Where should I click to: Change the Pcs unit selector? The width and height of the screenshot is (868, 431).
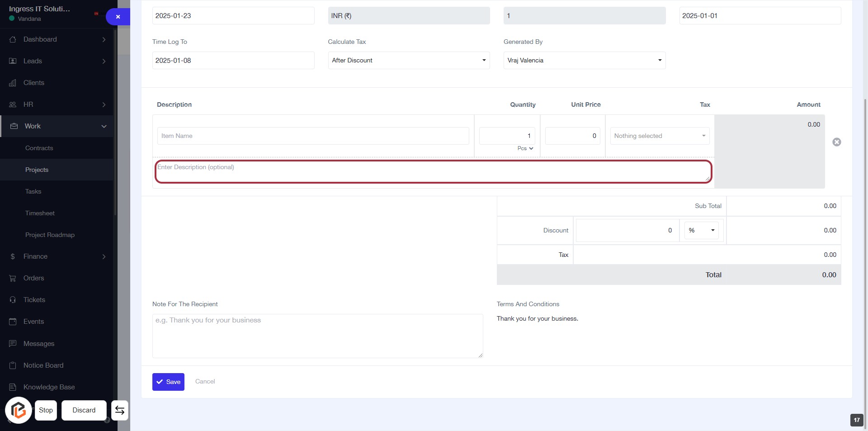point(525,148)
